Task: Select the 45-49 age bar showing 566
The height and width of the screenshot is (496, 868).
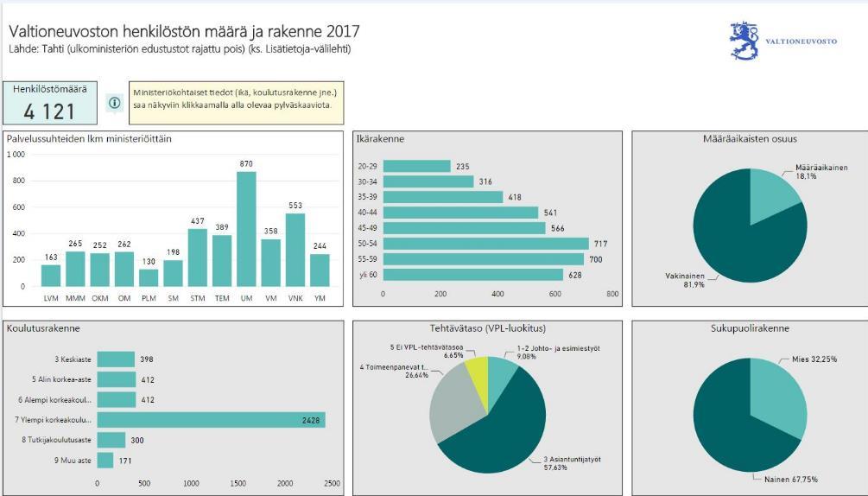Action: click(465, 228)
